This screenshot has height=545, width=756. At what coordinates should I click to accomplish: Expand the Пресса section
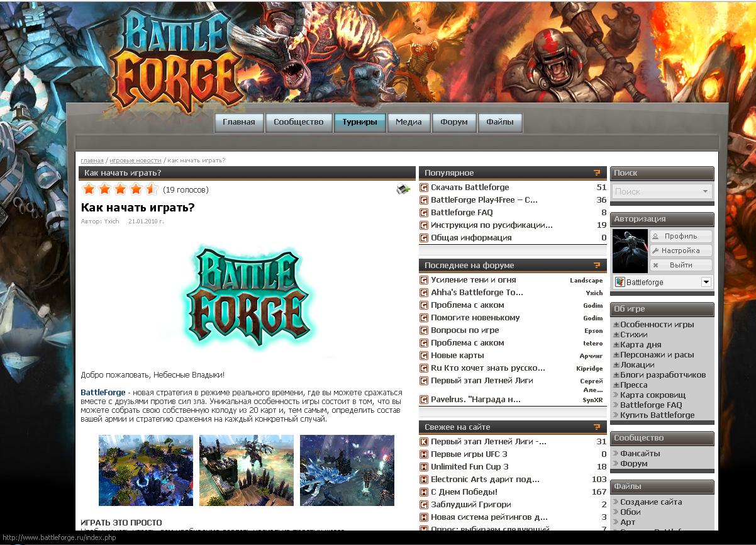coord(616,385)
